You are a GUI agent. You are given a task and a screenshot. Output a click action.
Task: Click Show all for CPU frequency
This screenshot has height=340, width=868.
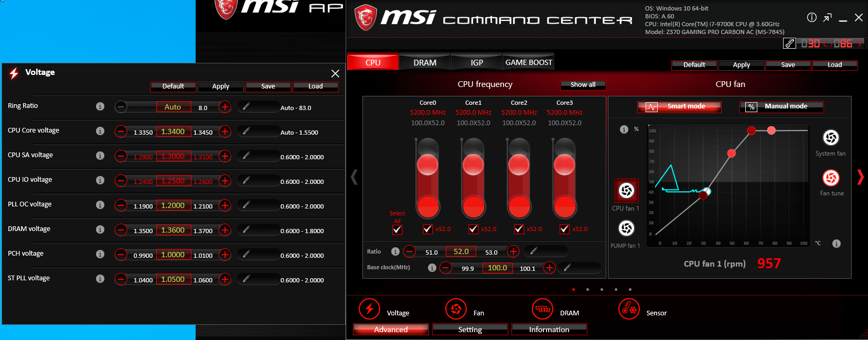pos(583,85)
